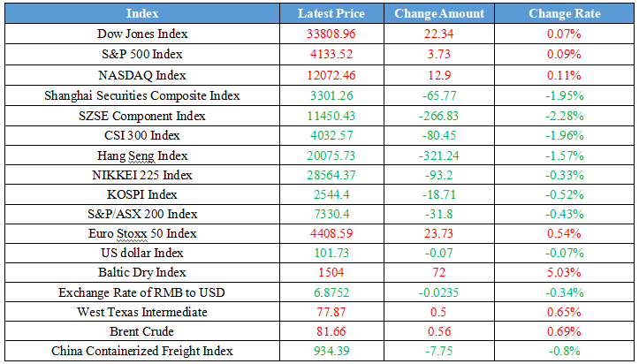639x364 pixels.
Task: Click the Change Amount column header
Action: click(439, 14)
